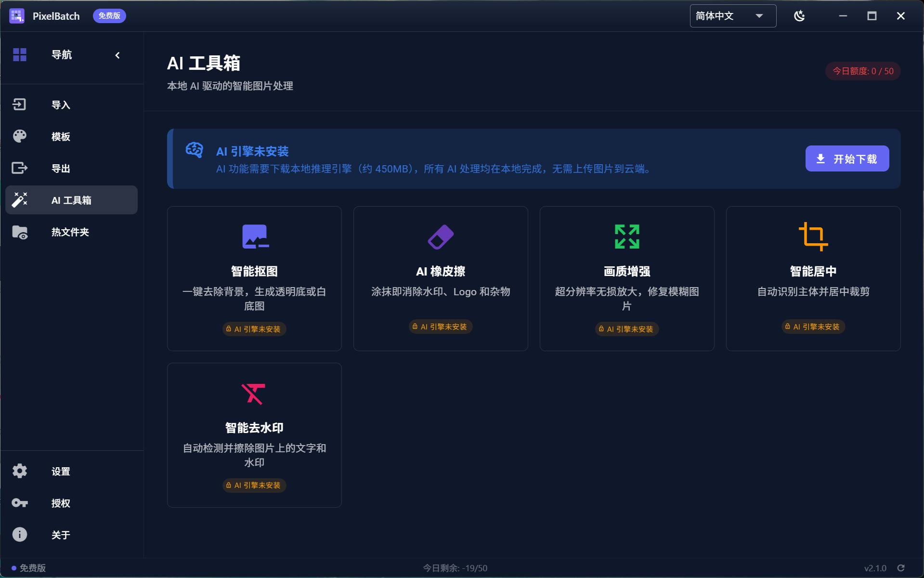
Task: Click the palette icon for templates
Action: point(20,136)
